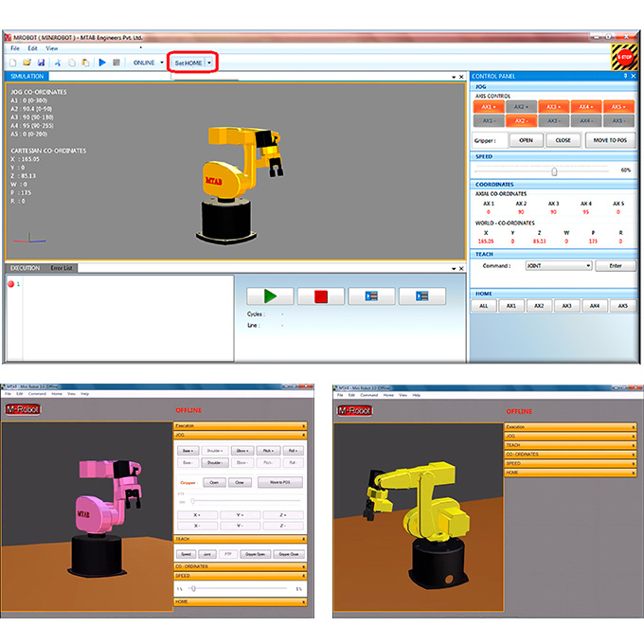Viewport: 644px width, 644px height.
Task: Open the ONLINE mode dropdown
Action: tap(162, 63)
